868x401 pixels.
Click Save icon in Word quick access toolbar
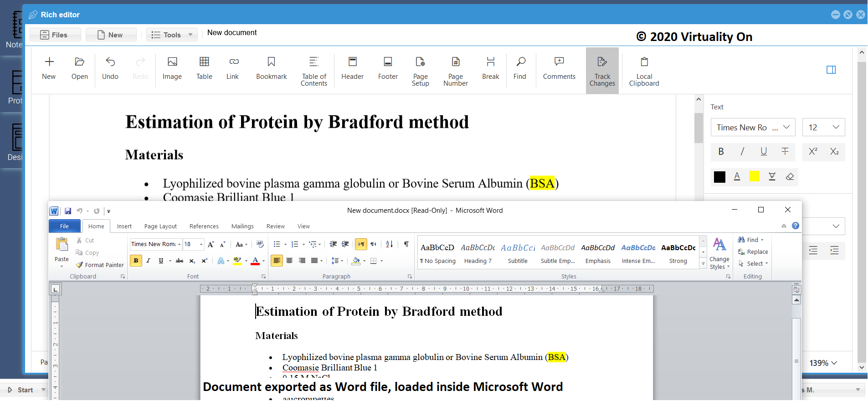68,211
